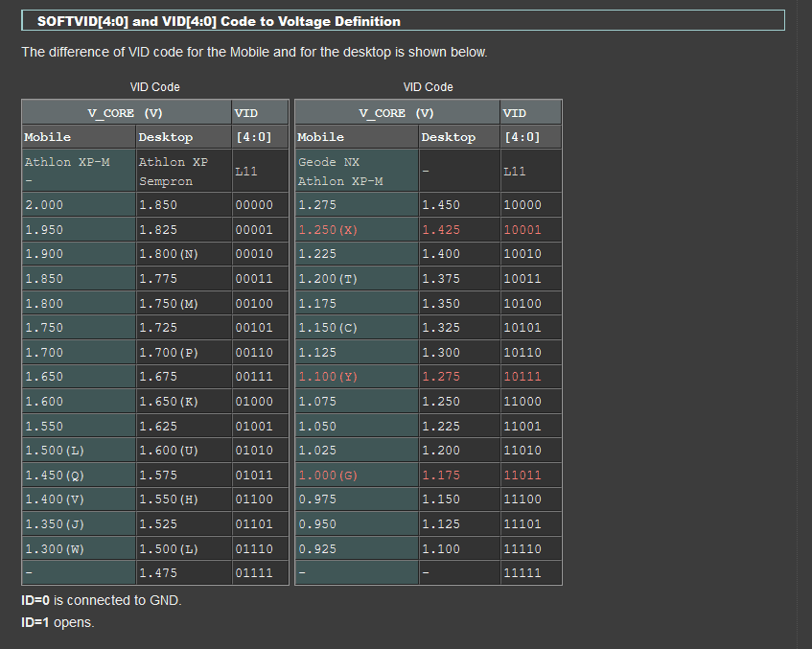Select the desktop voltage 1.600(U)

point(169,451)
